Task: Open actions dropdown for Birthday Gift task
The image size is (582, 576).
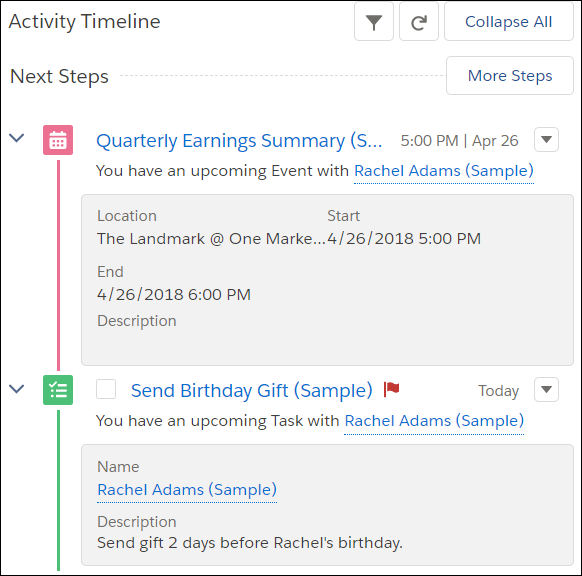Action: pos(546,390)
